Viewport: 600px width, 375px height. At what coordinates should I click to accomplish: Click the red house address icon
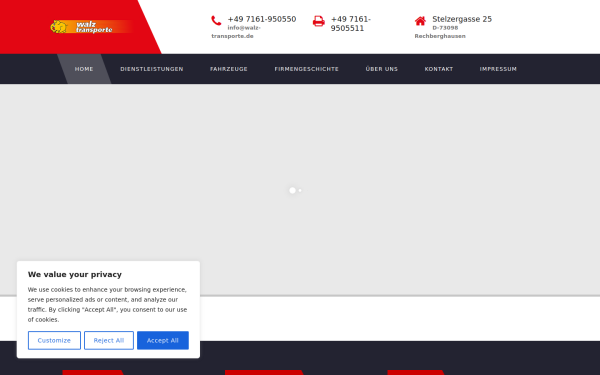click(x=420, y=21)
